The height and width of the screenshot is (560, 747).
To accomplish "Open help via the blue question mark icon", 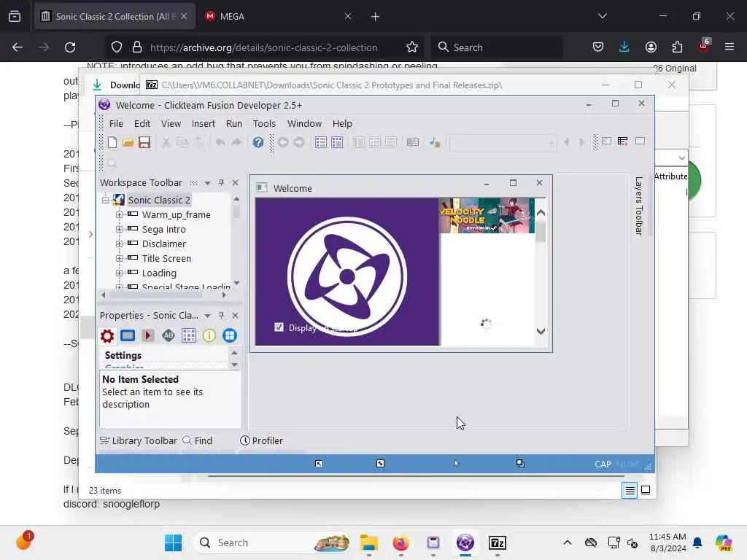I will click(x=258, y=142).
